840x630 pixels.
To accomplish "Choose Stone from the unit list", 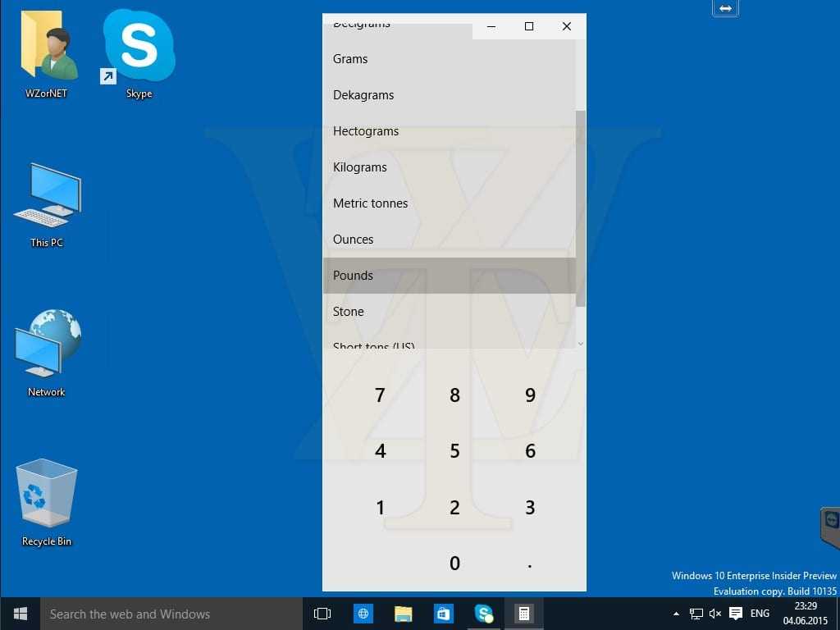I will point(348,312).
